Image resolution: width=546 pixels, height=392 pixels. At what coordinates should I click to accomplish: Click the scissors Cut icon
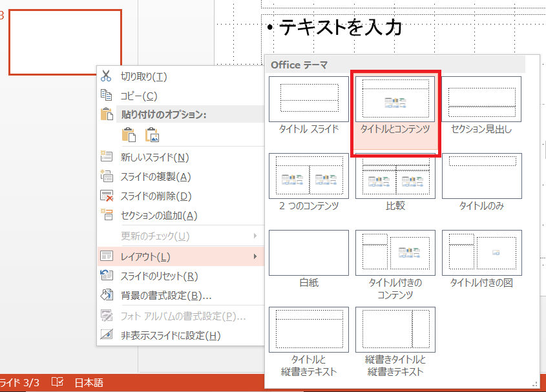coord(106,76)
